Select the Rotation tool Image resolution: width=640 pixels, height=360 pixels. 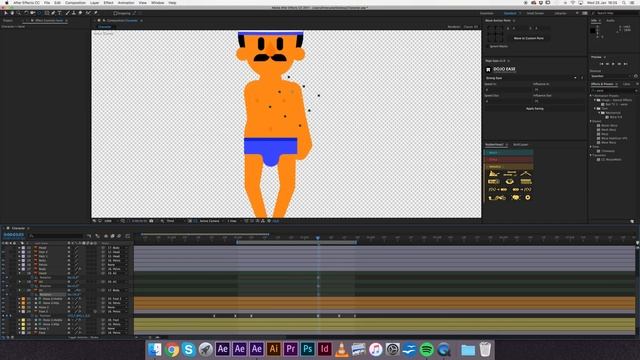pos(26,13)
